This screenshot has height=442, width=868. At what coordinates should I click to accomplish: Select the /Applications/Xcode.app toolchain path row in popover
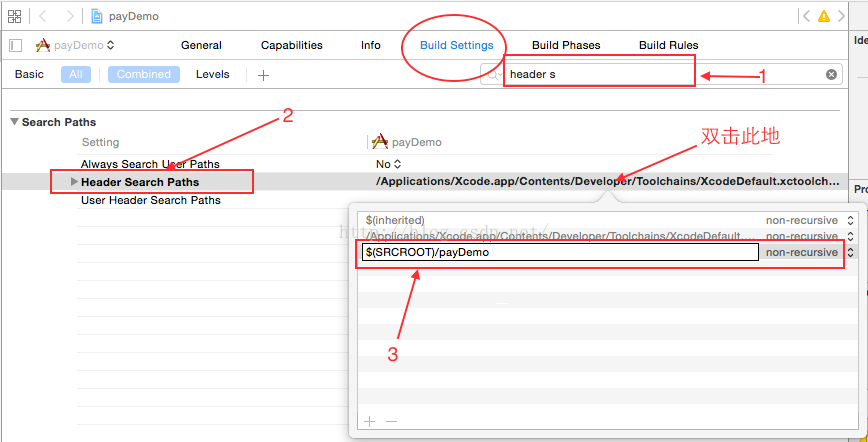click(x=559, y=237)
